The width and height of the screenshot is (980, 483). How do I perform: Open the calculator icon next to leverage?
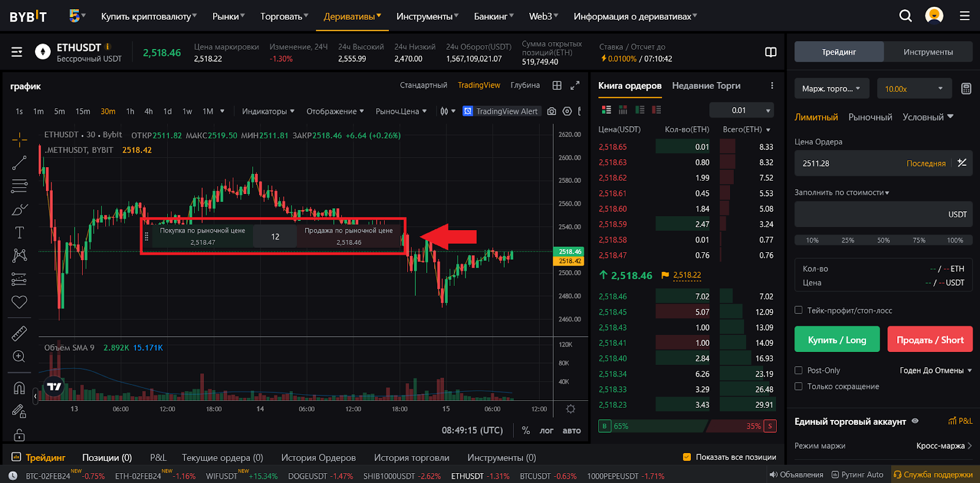tap(966, 89)
